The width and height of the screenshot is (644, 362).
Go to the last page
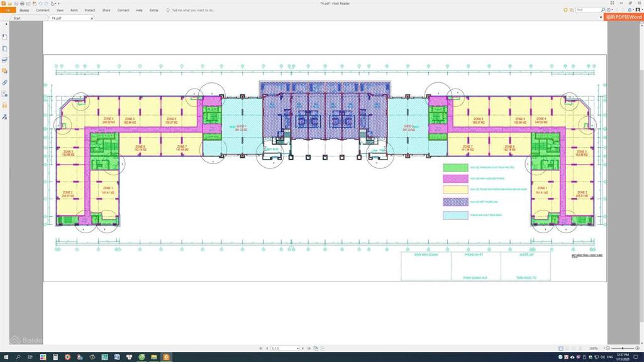[x=309, y=348]
